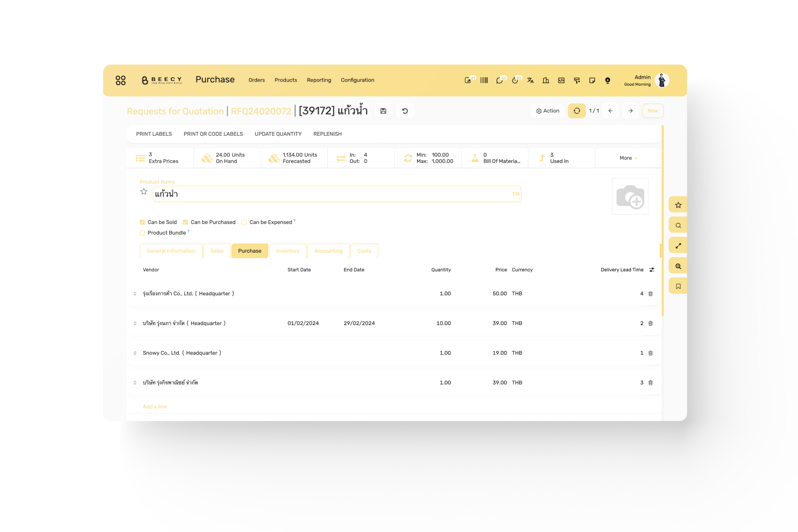798x532 pixels.
Task: Click the light bulb icon
Action: (608, 80)
